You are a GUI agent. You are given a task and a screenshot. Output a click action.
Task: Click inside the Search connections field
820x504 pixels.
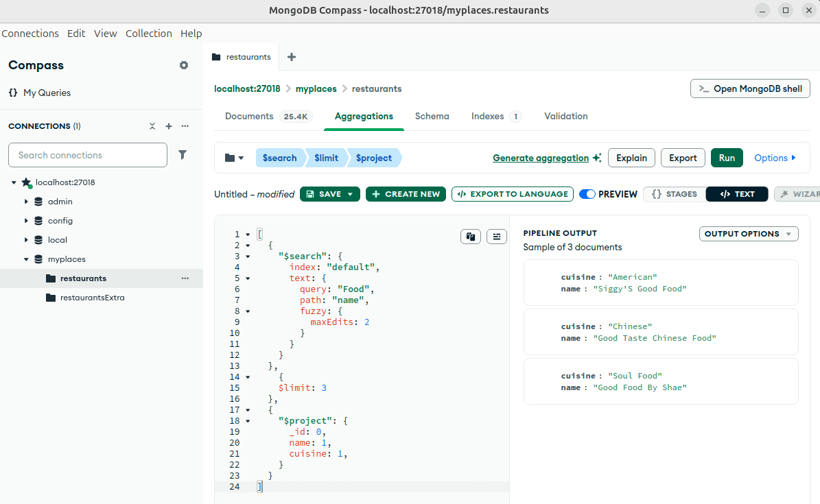(87, 155)
